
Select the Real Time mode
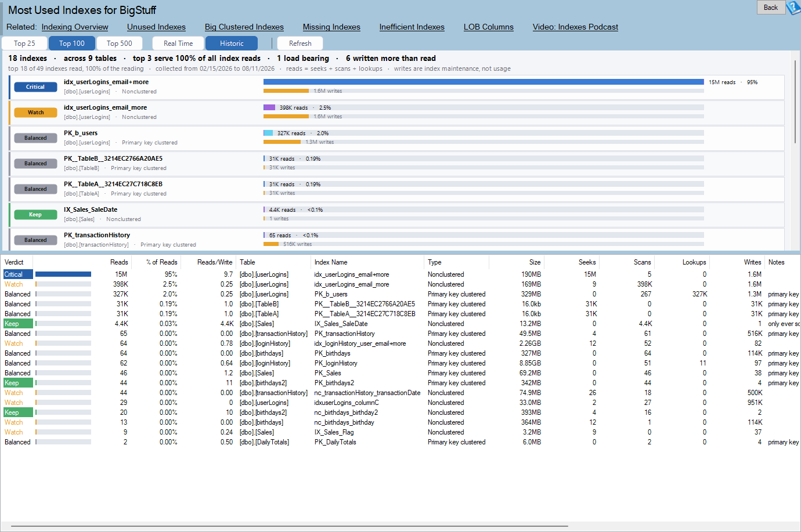(x=178, y=44)
